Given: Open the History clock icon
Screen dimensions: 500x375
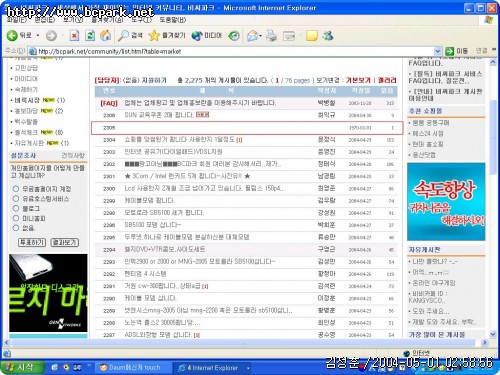Looking at the screenshot, I should pyautogui.click(x=234, y=35).
